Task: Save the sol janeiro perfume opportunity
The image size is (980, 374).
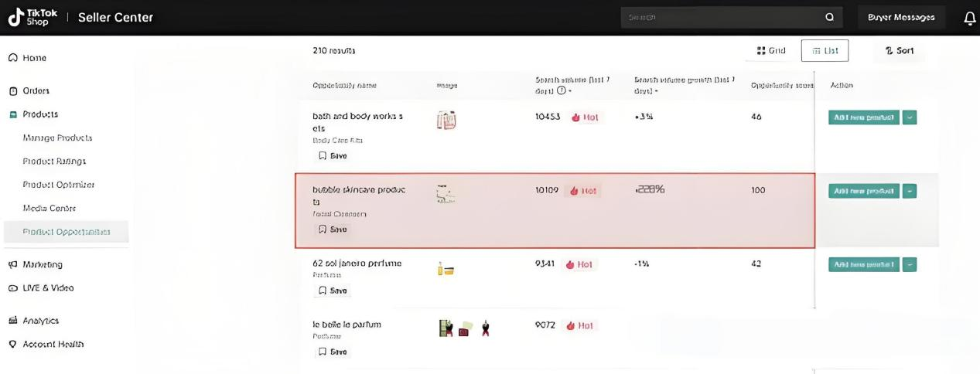Action: pyautogui.click(x=333, y=291)
